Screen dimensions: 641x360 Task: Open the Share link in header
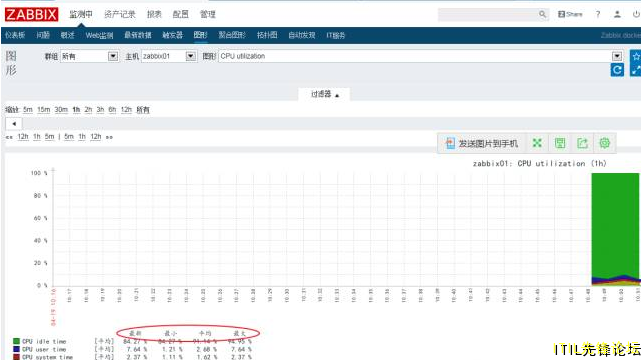point(570,14)
